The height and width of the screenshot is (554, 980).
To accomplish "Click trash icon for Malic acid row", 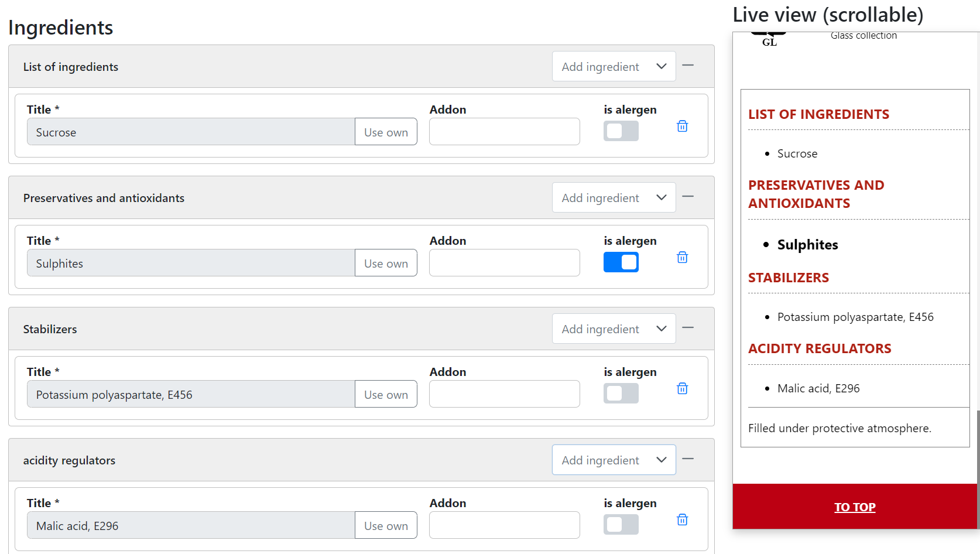I will coord(682,520).
